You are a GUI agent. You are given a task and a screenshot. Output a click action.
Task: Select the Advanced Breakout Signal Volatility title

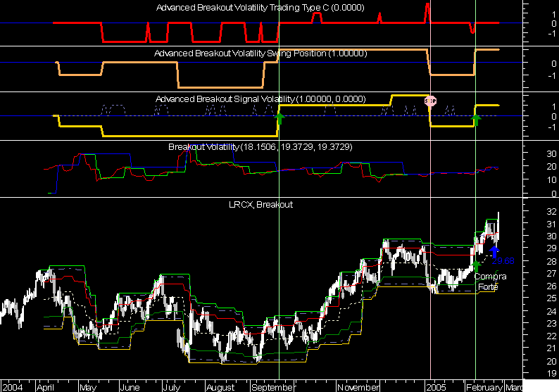(260, 99)
